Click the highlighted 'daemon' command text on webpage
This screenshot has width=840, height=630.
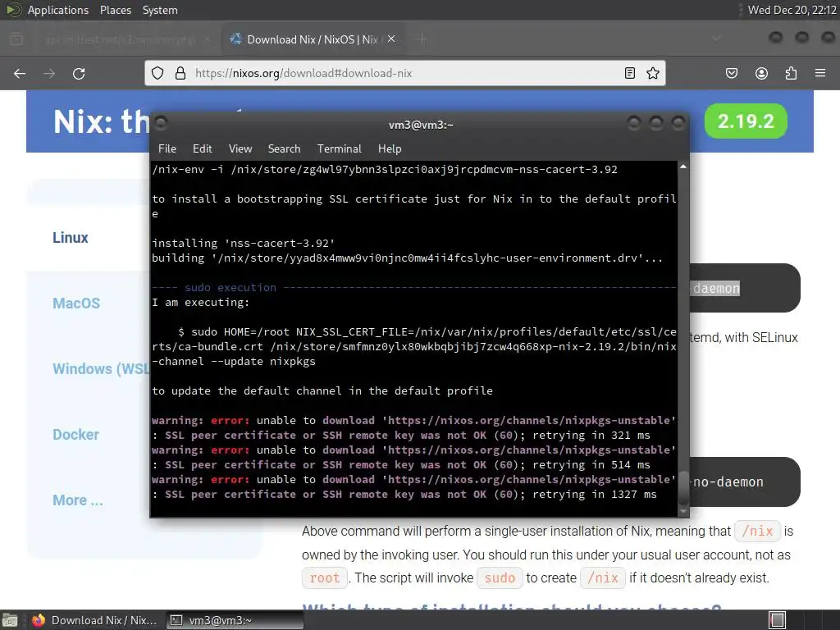(715, 288)
